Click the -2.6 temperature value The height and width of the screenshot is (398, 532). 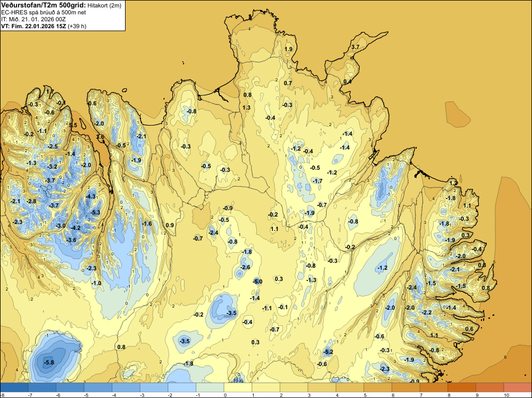pos(245,267)
